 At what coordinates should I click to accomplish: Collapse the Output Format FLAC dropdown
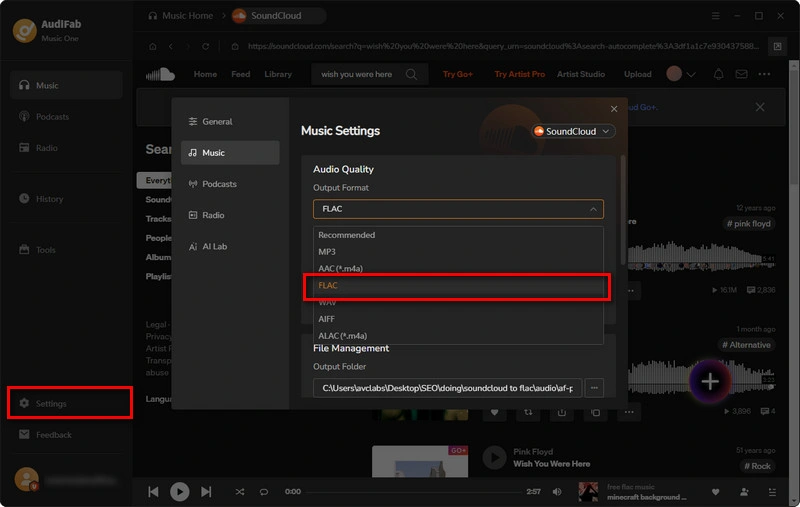coord(593,209)
